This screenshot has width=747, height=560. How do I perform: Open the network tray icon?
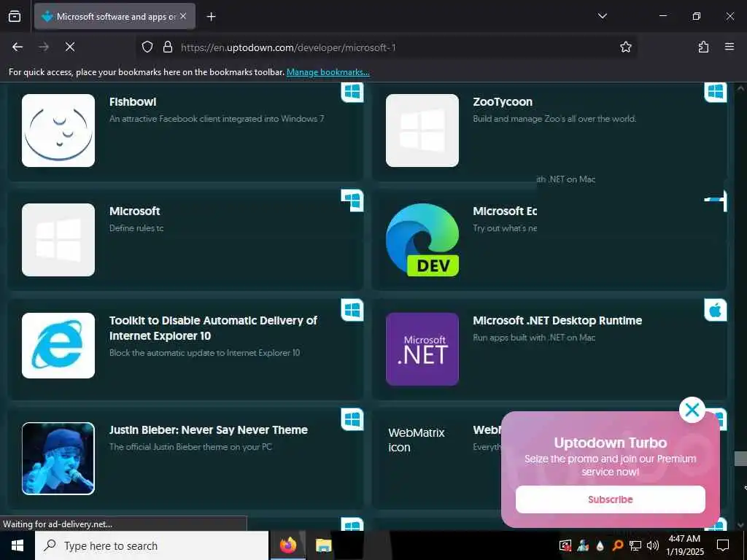635,545
